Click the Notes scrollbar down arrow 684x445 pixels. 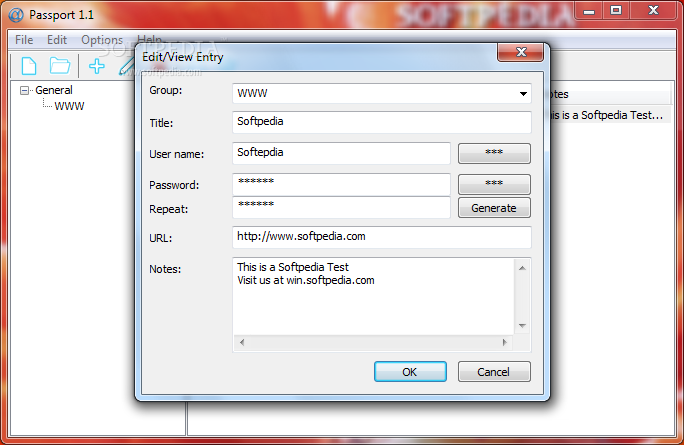tap(522, 326)
